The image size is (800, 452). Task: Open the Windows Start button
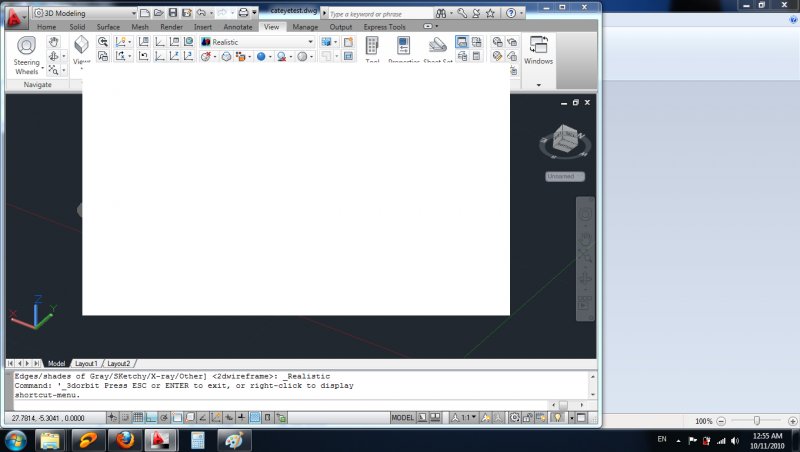pos(15,440)
